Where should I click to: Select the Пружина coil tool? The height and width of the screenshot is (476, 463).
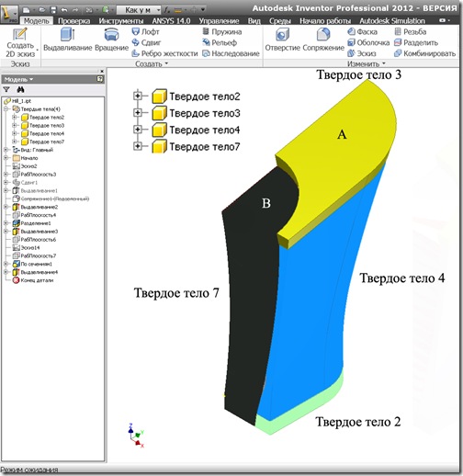click(222, 31)
